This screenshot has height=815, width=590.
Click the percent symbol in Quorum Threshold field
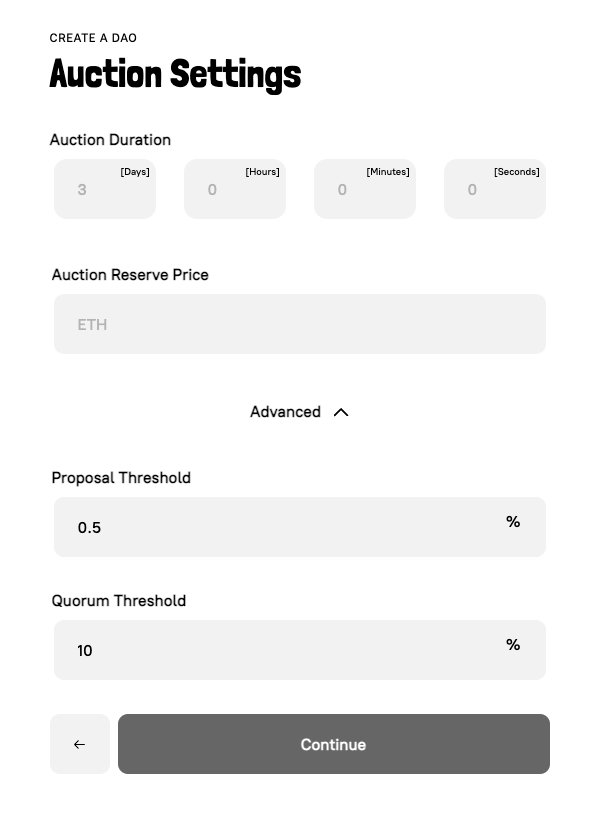click(513, 644)
